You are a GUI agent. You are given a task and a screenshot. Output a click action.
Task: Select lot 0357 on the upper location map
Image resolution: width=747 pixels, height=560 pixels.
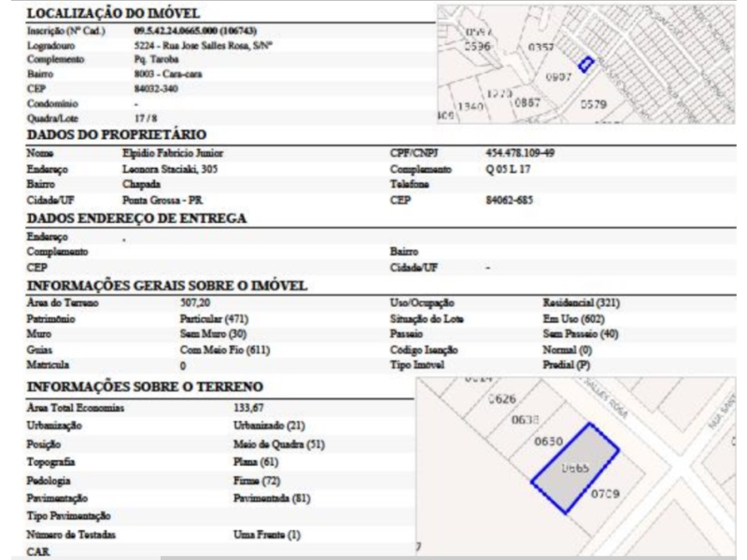point(542,47)
